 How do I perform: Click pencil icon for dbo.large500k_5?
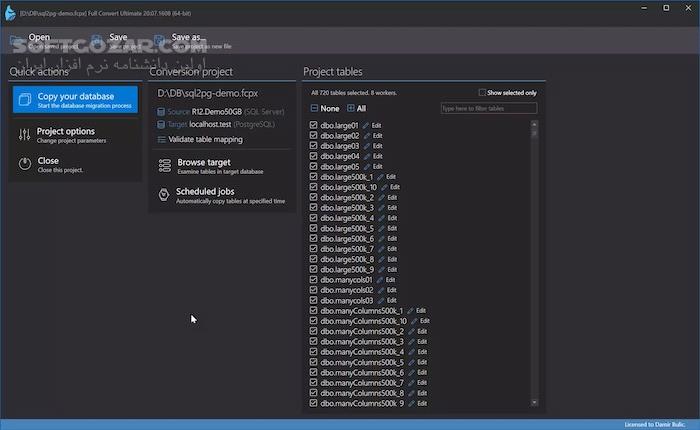(x=382, y=229)
